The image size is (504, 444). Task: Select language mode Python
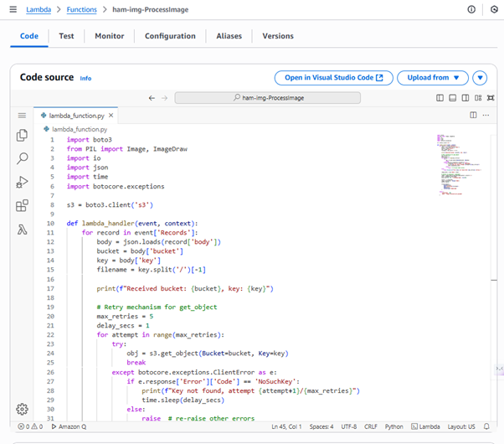coord(394,426)
